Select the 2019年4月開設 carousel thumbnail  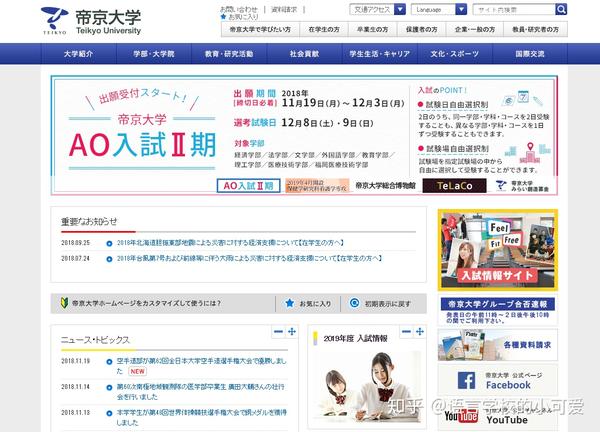pyautogui.click(x=317, y=186)
